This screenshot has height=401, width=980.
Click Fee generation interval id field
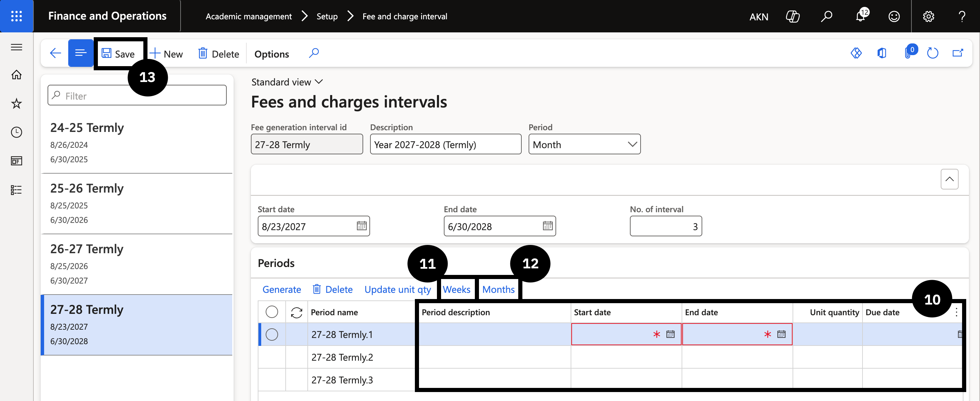tap(307, 144)
